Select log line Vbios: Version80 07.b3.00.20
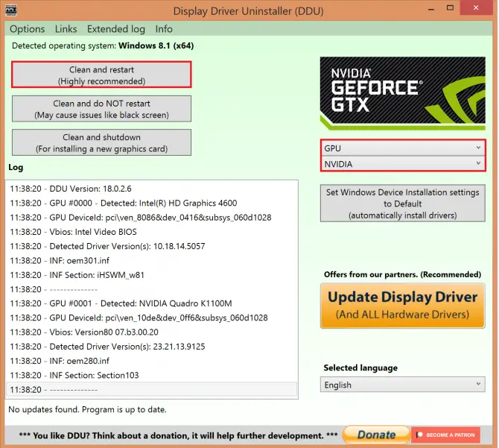 151,332
